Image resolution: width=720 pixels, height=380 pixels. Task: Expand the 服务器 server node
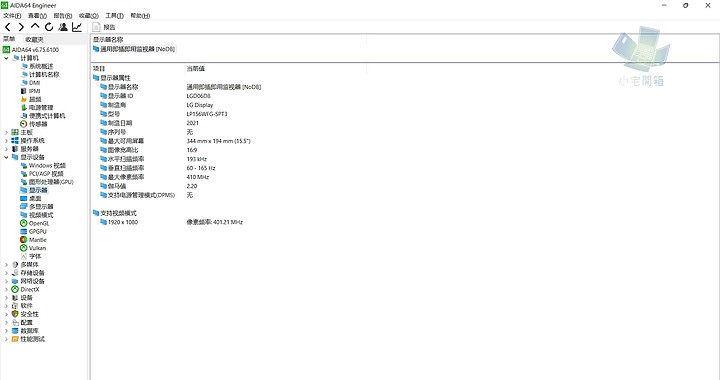(6, 149)
